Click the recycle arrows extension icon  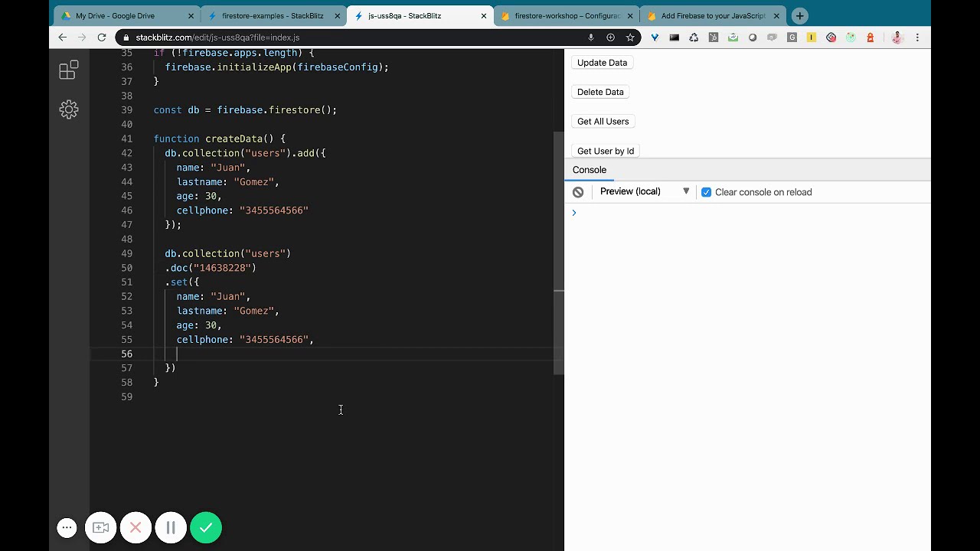(x=694, y=37)
